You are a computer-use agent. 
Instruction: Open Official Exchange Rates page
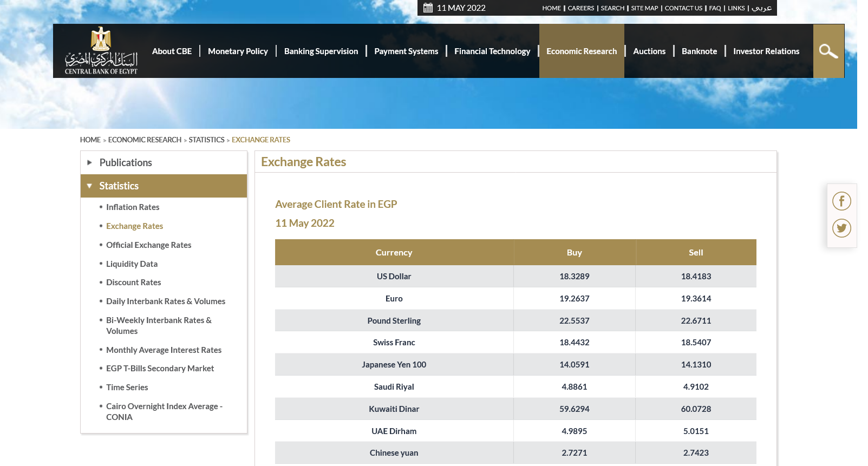tap(148, 245)
